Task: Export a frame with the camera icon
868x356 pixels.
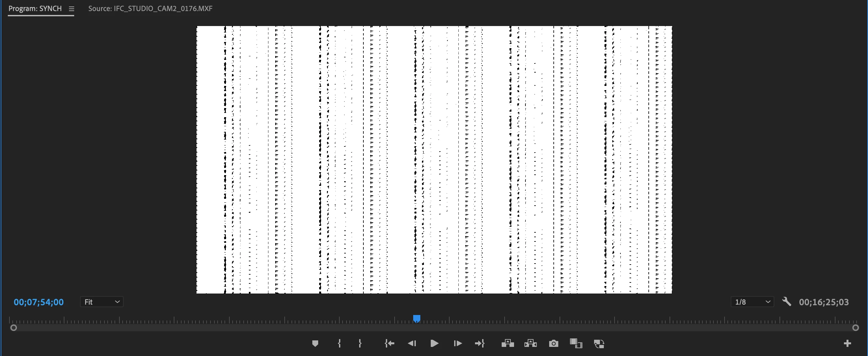Action: 553,344
